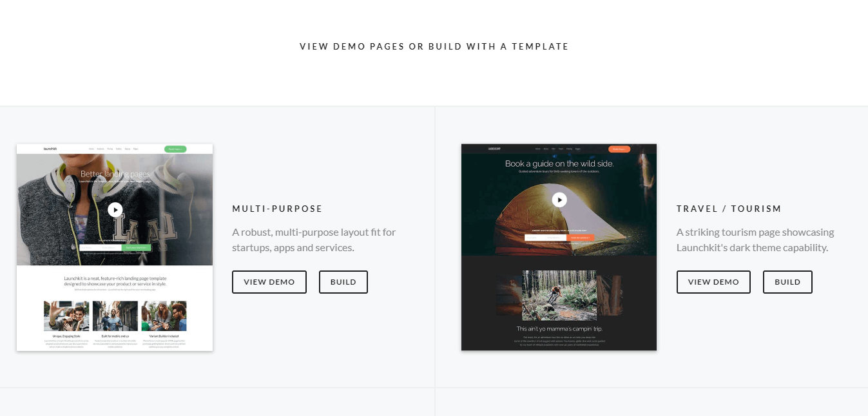Click the play icon on the tent preview
Viewport: 868px width, 416px height.
[x=559, y=200]
